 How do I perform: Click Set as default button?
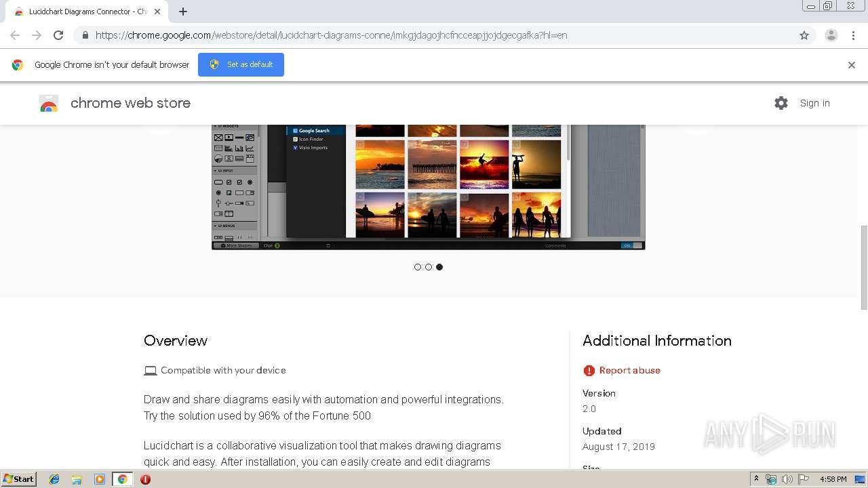pyautogui.click(x=241, y=64)
